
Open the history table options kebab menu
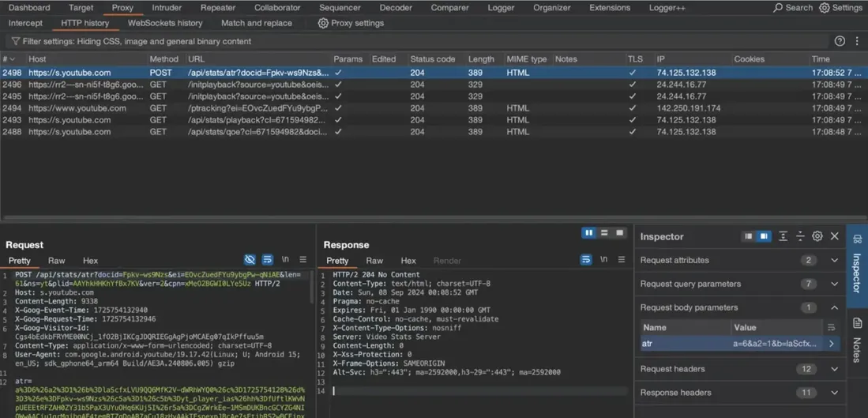pos(857,42)
